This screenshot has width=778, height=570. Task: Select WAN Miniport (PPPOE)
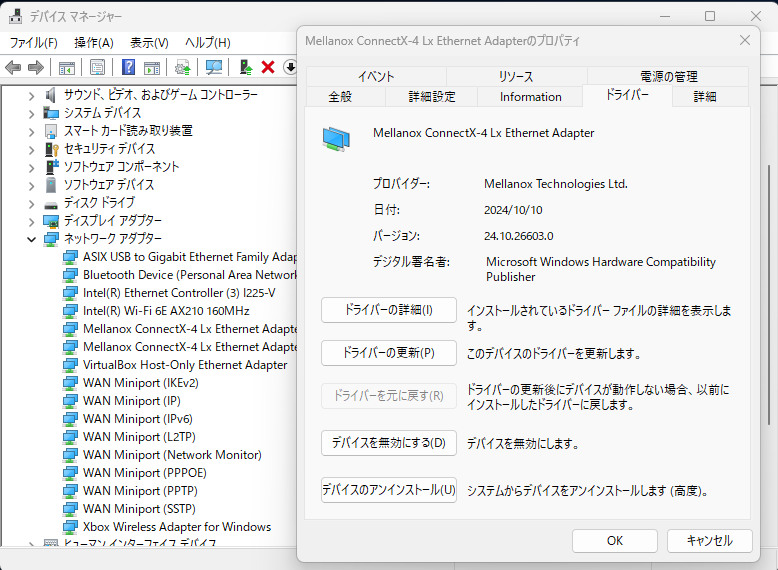(144, 473)
